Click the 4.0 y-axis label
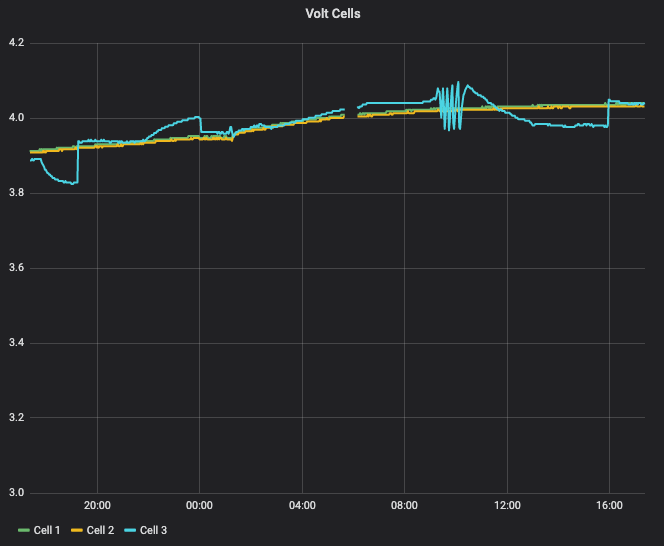The width and height of the screenshot is (664, 546). [17, 118]
